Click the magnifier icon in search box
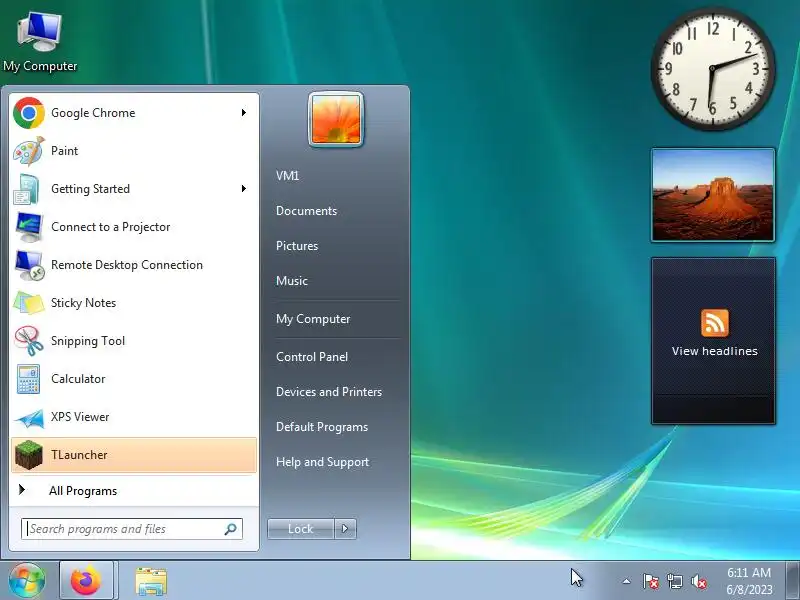 click(x=231, y=529)
